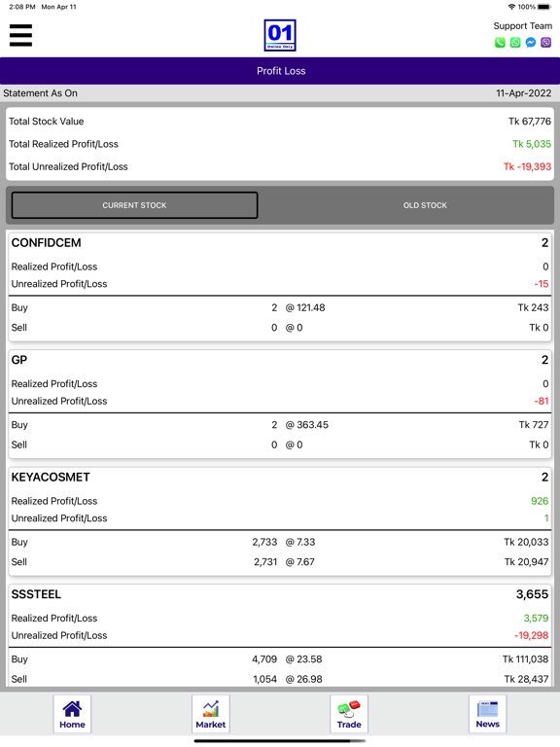The image size is (560, 747).
Task: Switch to the OLD STOCK tab
Action: [425, 205]
